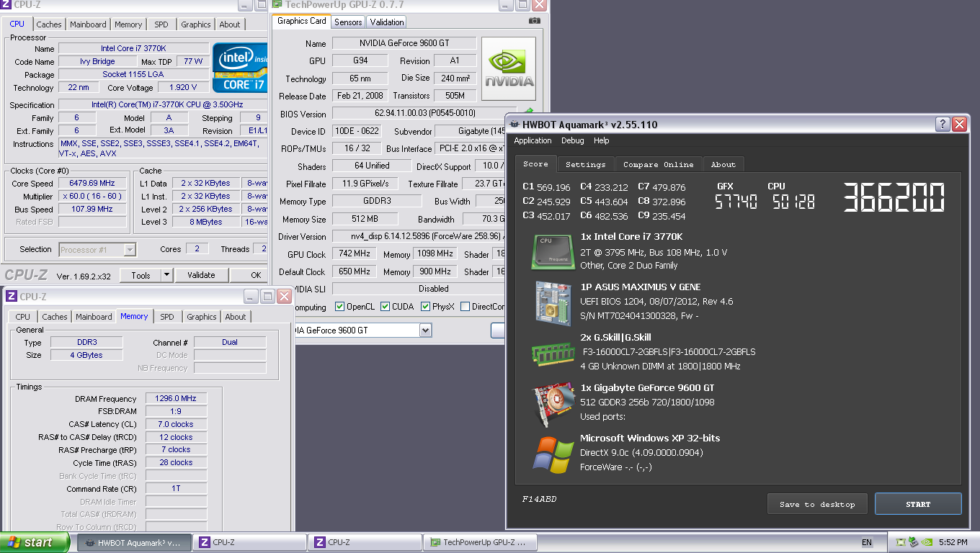Click the green X tray icon
Viewport: 980px width, 553px height.
click(x=901, y=542)
